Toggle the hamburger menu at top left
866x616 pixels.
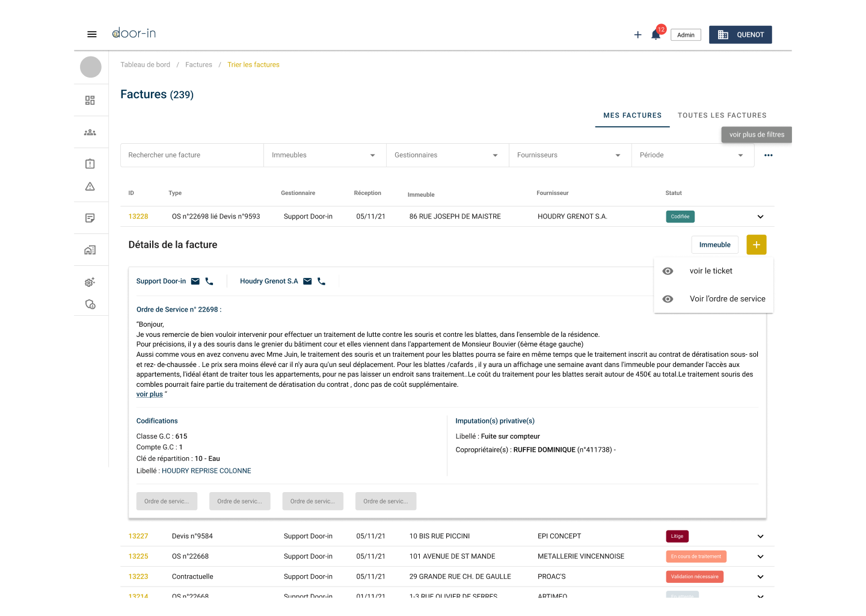(92, 34)
